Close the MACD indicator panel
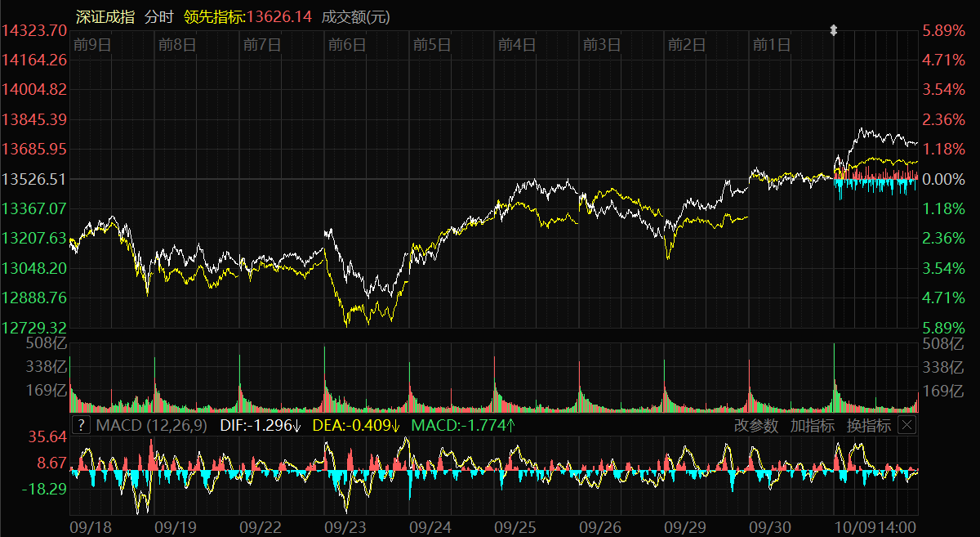 click(907, 425)
